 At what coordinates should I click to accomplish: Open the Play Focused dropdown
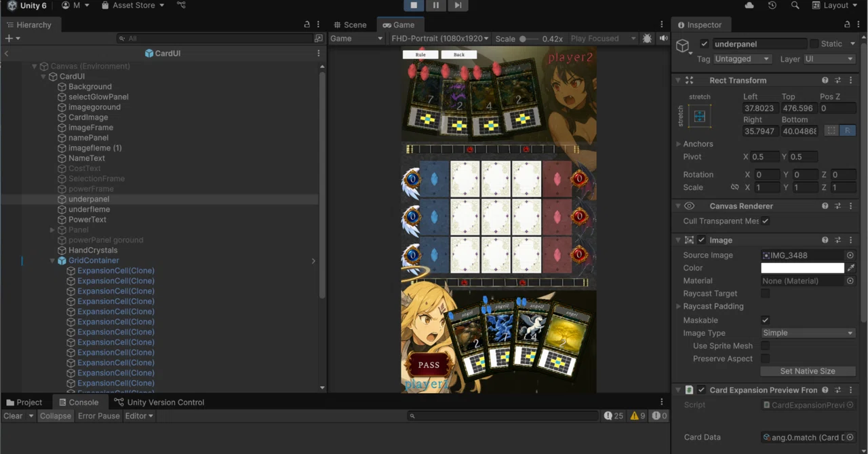(x=602, y=39)
